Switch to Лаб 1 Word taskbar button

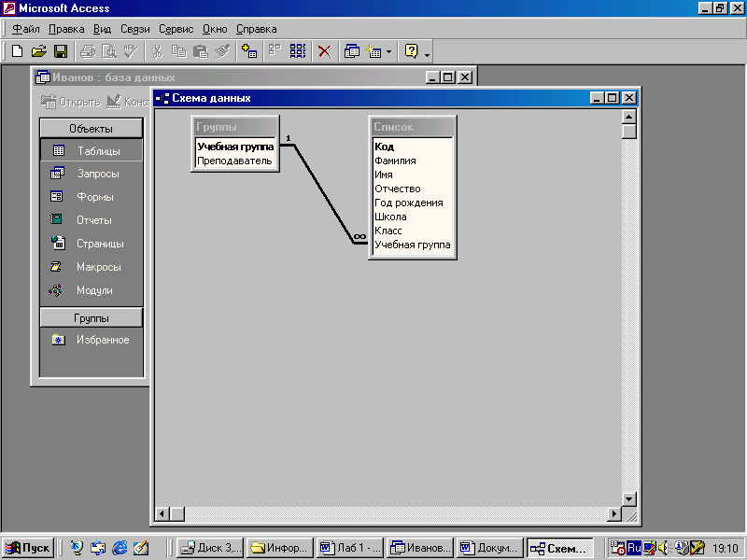click(x=351, y=548)
